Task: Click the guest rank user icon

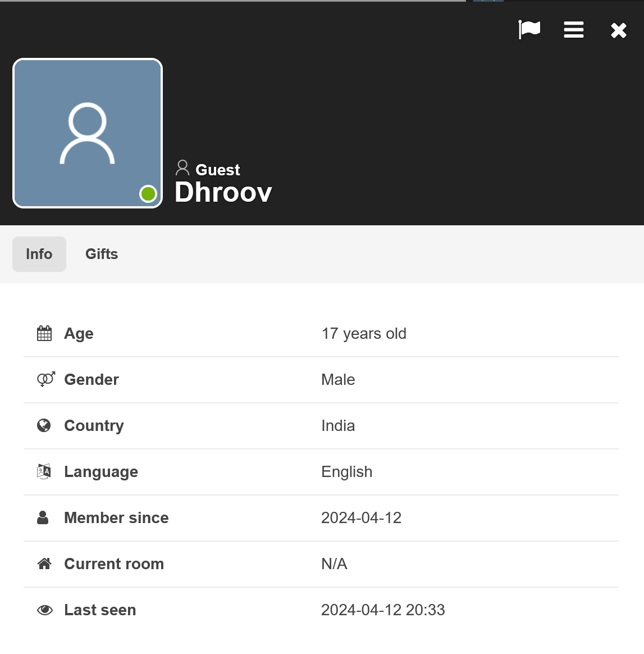Action: click(182, 168)
